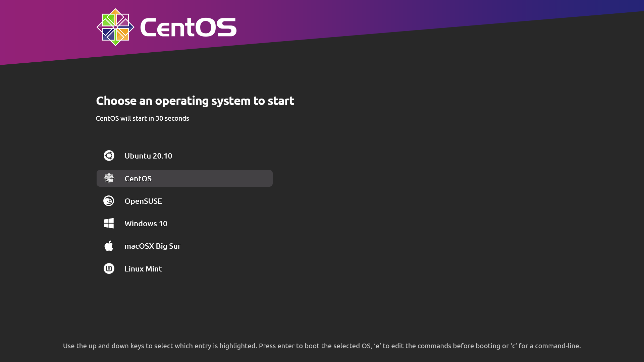Click the Linux Mint logo icon
This screenshot has height=362, width=644.
pos(109,268)
